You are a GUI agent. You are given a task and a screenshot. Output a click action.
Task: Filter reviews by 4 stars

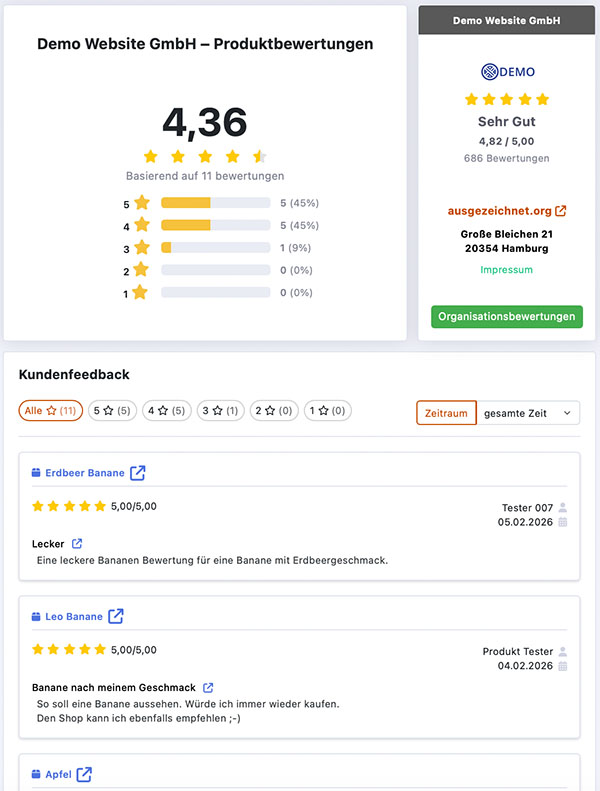tap(165, 411)
